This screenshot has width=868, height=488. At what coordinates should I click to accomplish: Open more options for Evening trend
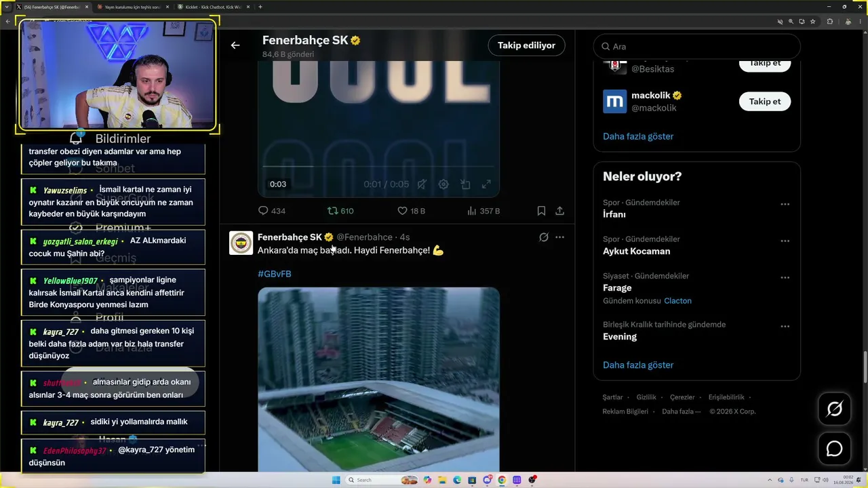click(x=785, y=326)
